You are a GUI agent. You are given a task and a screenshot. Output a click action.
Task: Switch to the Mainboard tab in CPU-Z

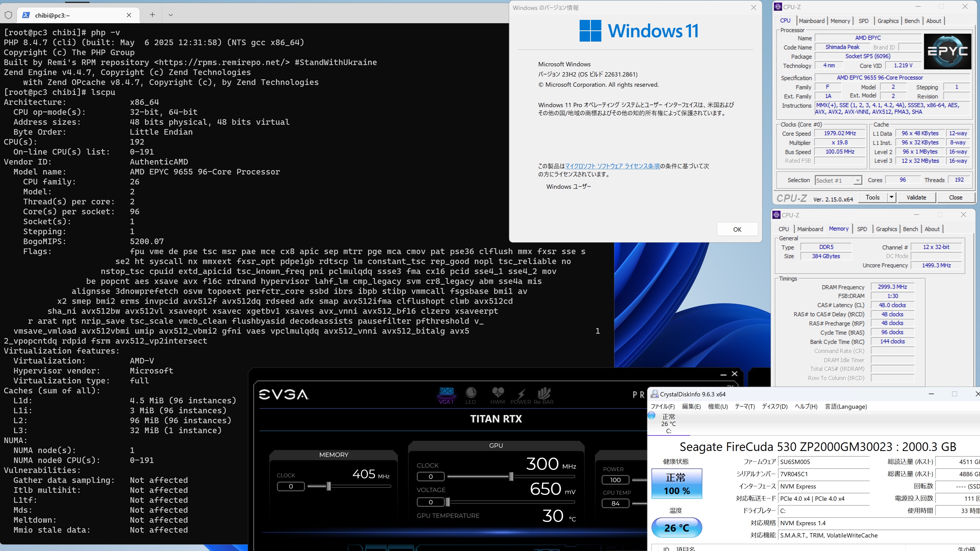[x=812, y=21]
